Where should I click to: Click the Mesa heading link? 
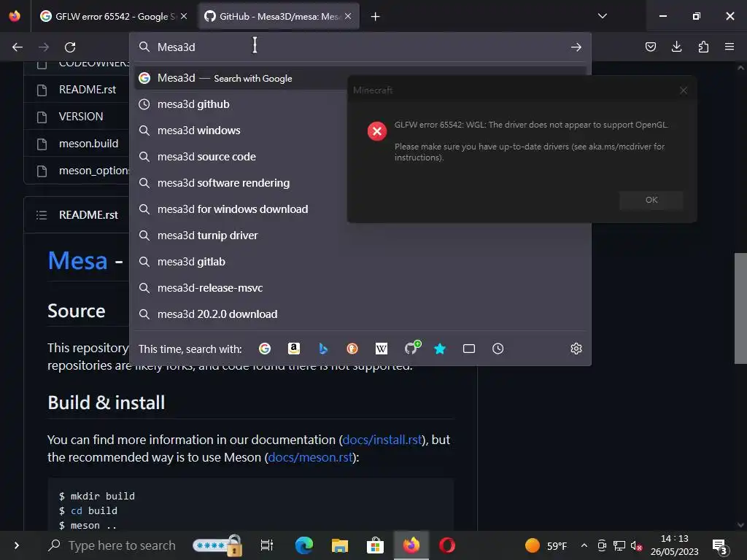(x=77, y=260)
